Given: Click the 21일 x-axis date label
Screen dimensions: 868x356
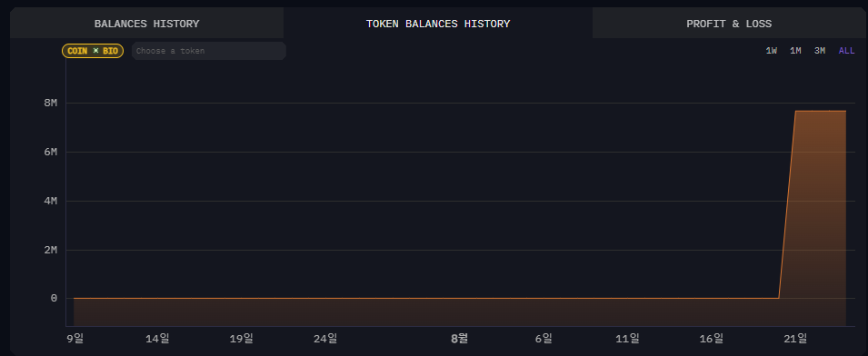Looking at the screenshot, I should [795, 339].
